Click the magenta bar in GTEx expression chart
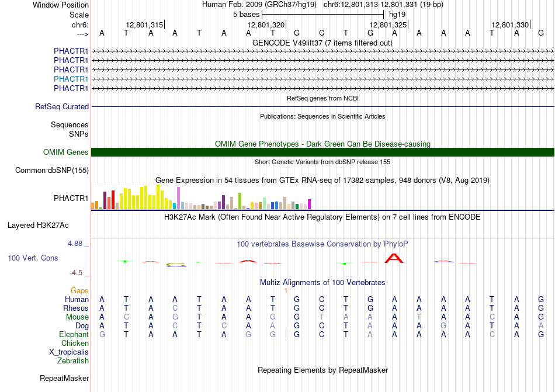This screenshot has width=555, height=392. [310, 204]
